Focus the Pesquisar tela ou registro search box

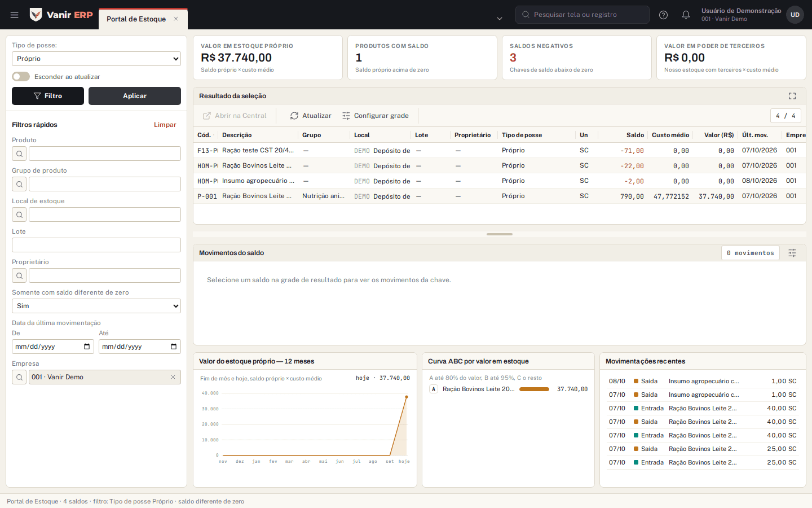click(582, 15)
